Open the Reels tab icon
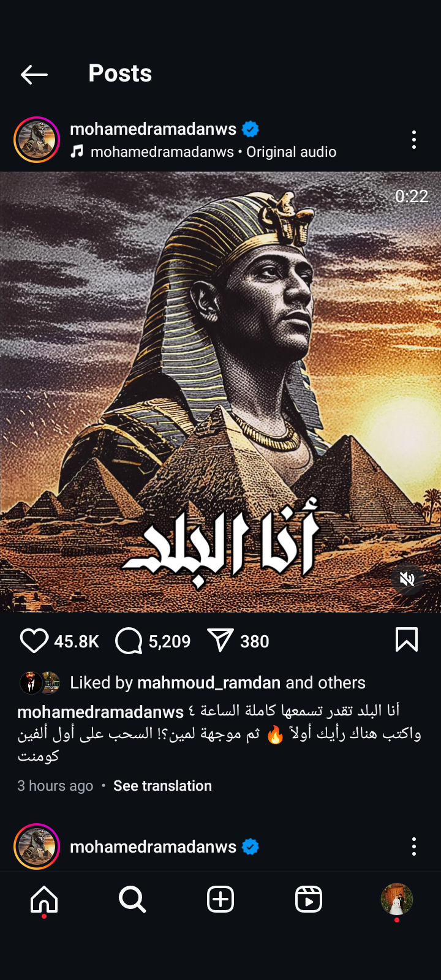Image resolution: width=441 pixels, height=980 pixels. click(x=309, y=900)
